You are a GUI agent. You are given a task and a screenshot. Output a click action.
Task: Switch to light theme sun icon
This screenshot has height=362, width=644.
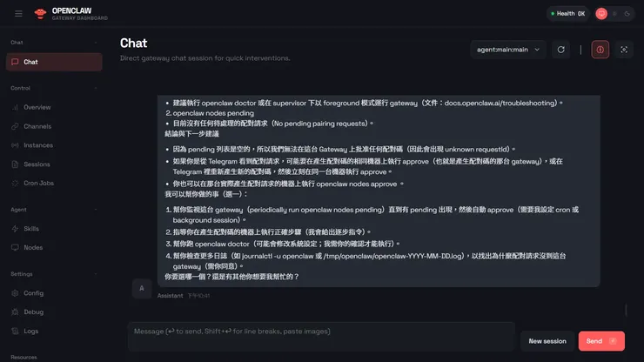pyautogui.click(x=614, y=14)
